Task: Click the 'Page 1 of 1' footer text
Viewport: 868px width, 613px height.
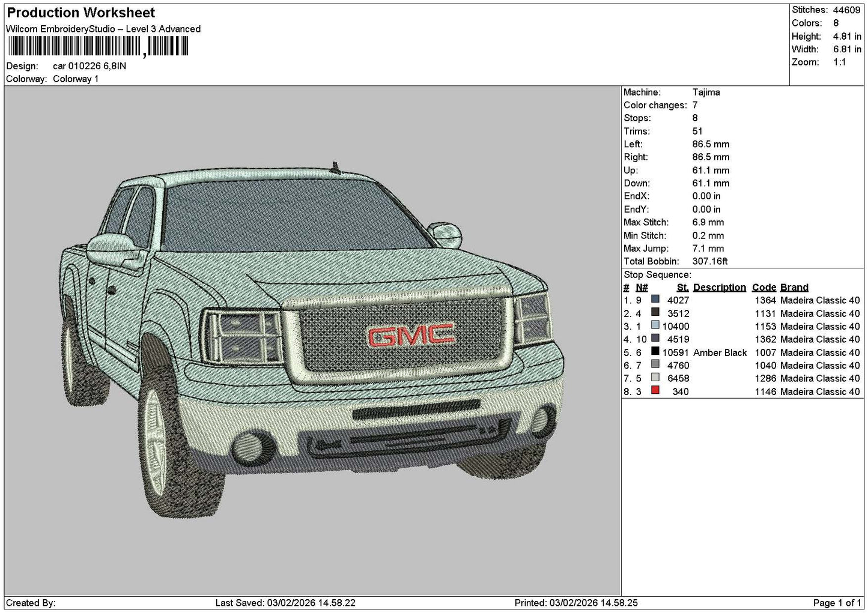Action: pos(837,603)
